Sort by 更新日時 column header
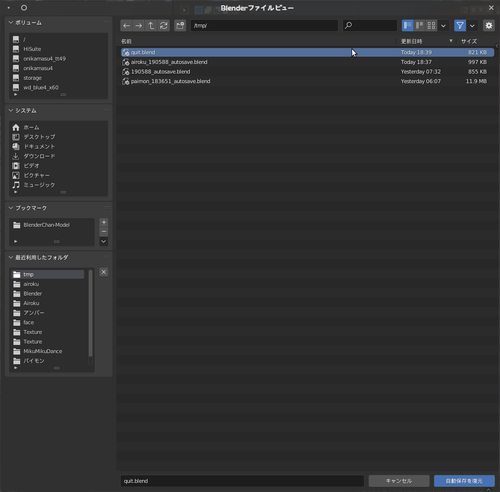Viewport: 500px width, 492px height. (x=411, y=41)
